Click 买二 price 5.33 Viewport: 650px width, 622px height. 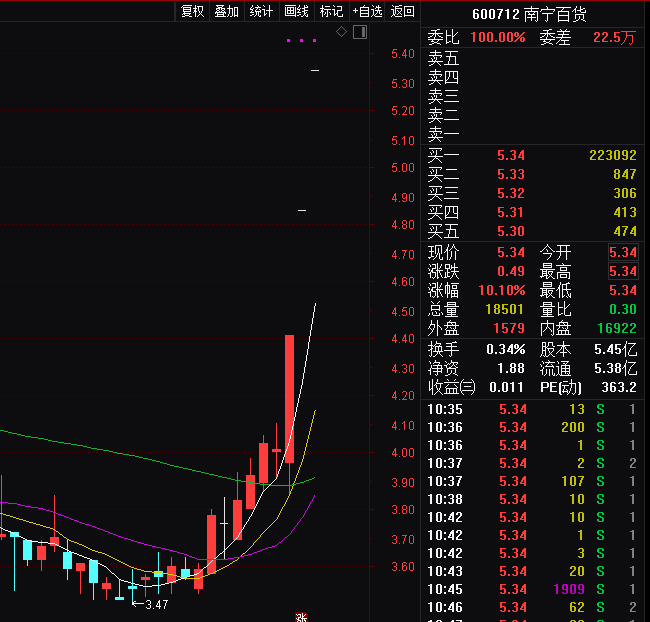[511, 174]
